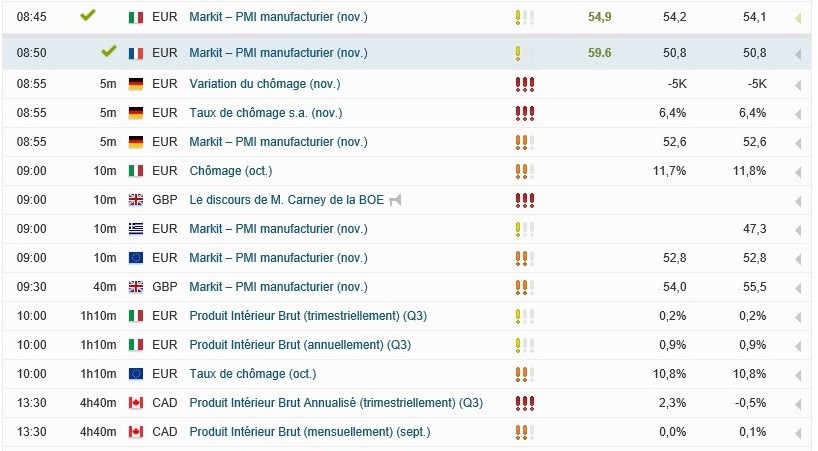Click the high volatility marks for Variation du chômage
The height and width of the screenshot is (451, 818).
524,84
